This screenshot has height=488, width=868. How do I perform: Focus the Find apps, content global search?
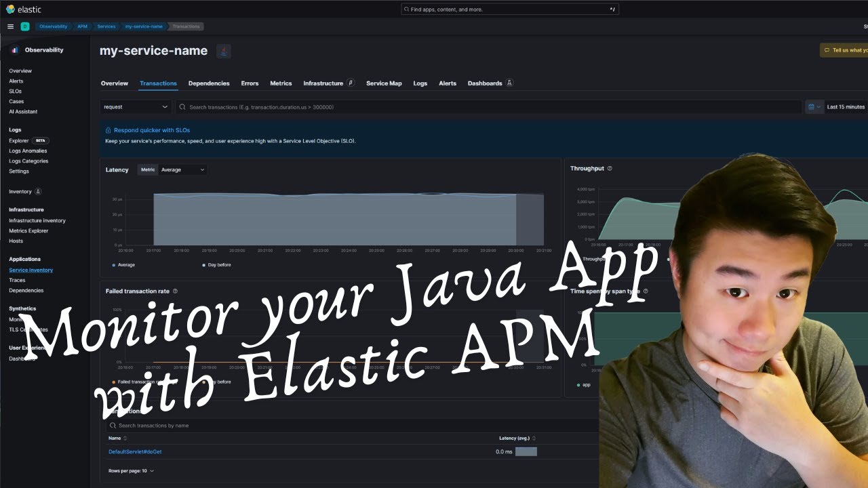tap(510, 9)
